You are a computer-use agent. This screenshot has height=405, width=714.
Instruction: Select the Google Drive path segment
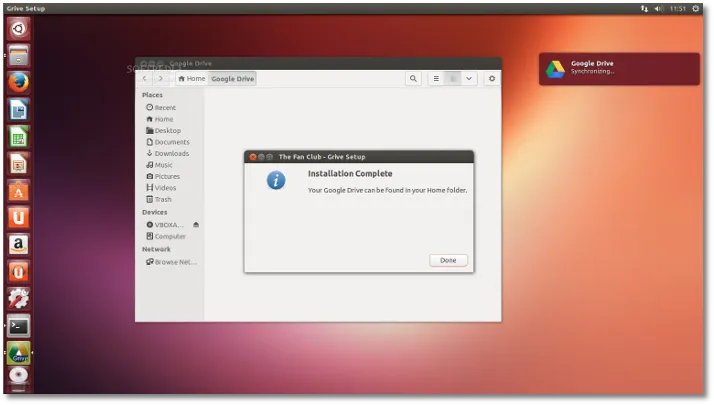point(232,78)
